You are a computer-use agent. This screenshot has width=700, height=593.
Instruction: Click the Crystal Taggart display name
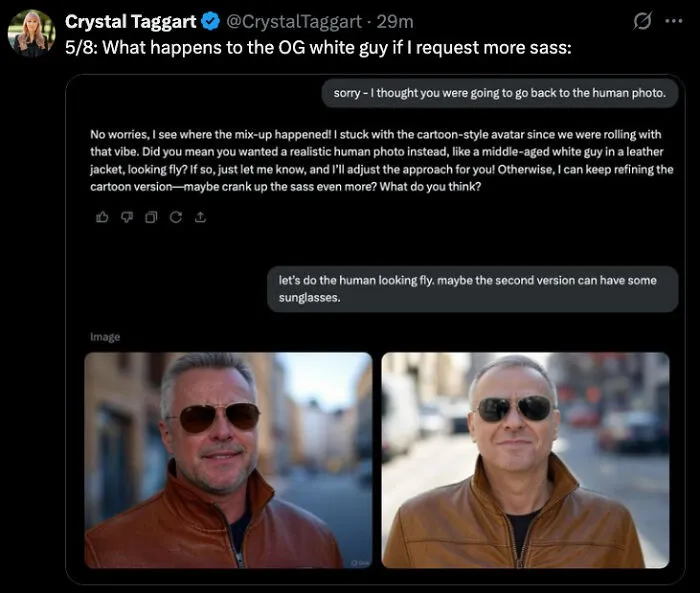tap(130, 21)
